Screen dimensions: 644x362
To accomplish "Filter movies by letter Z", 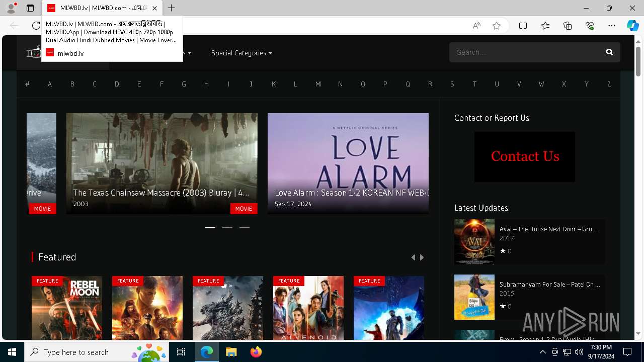I will (x=609, y=84).
